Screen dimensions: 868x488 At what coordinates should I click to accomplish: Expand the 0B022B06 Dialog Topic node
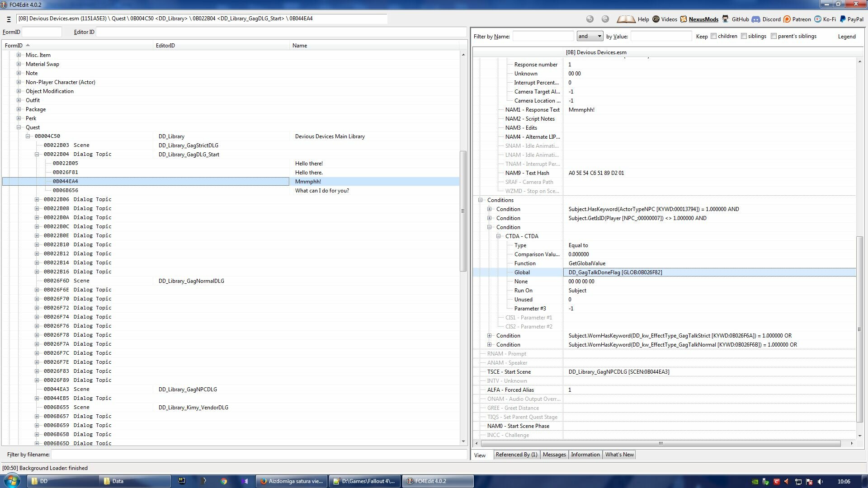point(37,199)
